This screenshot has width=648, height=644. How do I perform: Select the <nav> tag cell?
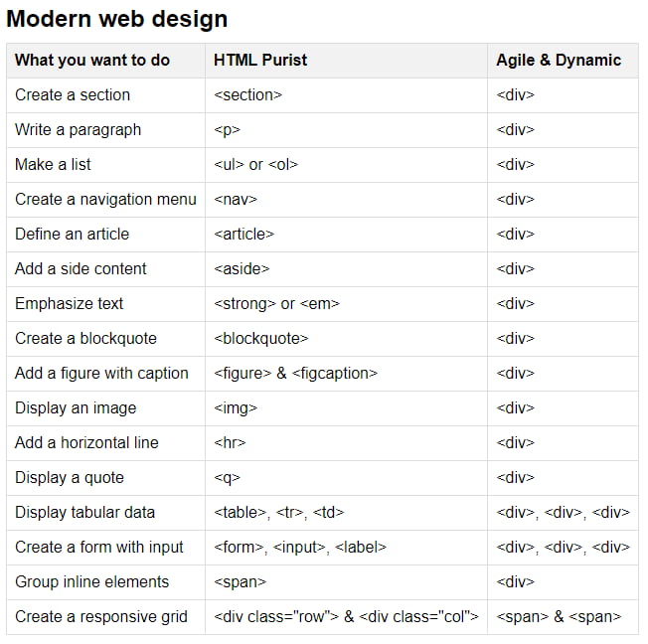236,199
